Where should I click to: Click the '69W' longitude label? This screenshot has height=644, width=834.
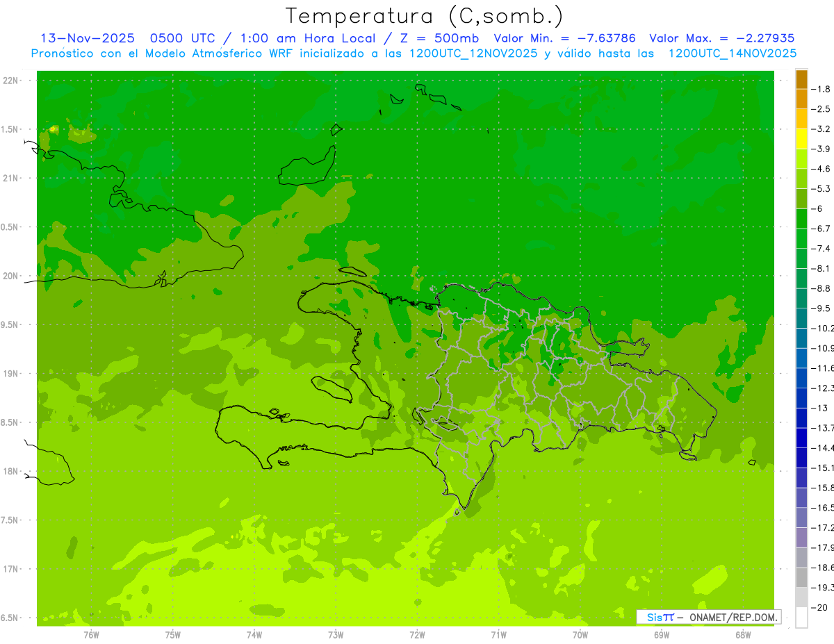click(662, 635)
